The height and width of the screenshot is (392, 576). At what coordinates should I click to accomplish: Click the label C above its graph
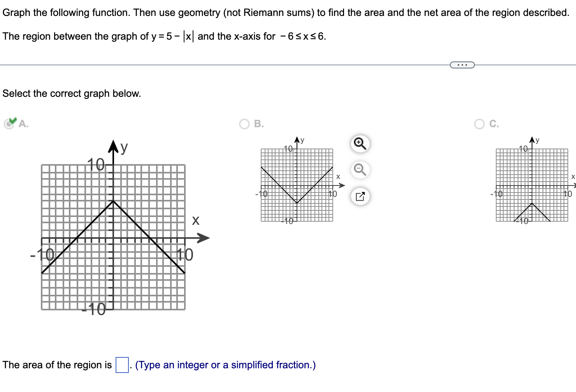point(494,124)
